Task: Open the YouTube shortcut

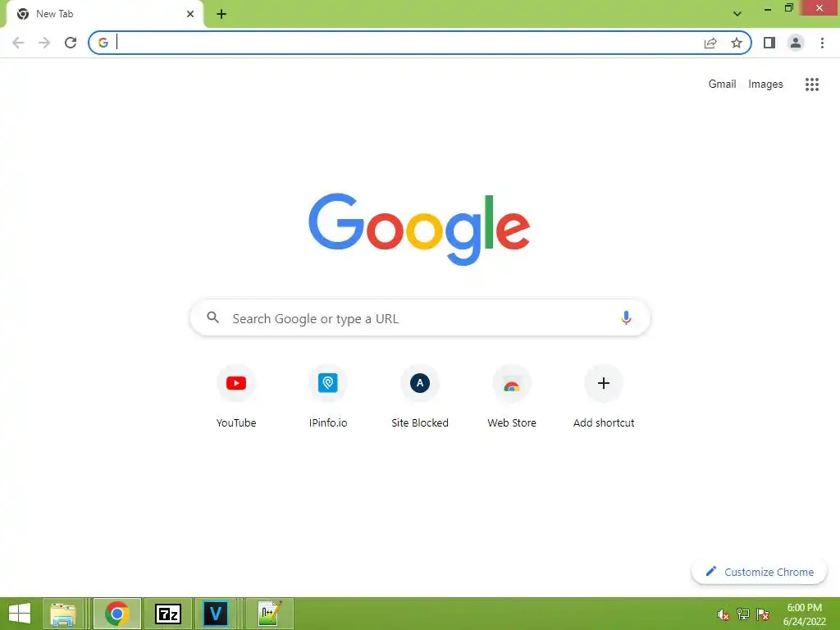Action: (236, 397)
